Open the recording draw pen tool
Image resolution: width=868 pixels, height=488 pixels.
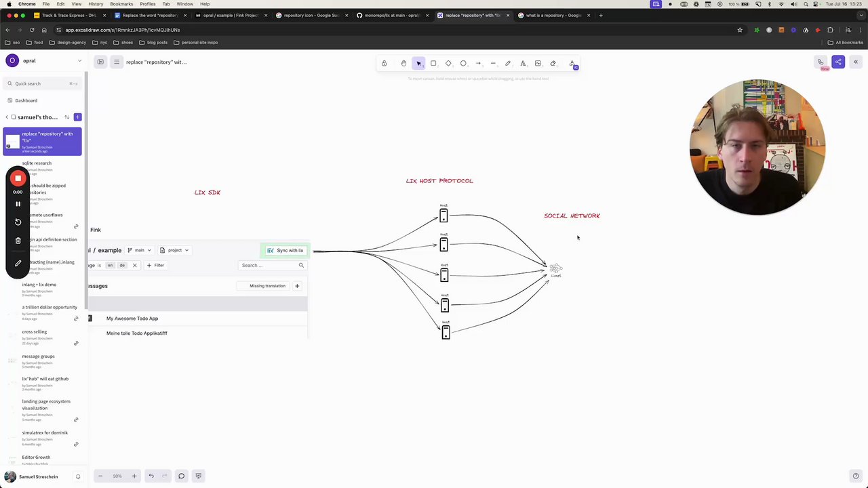click(18, 263)
